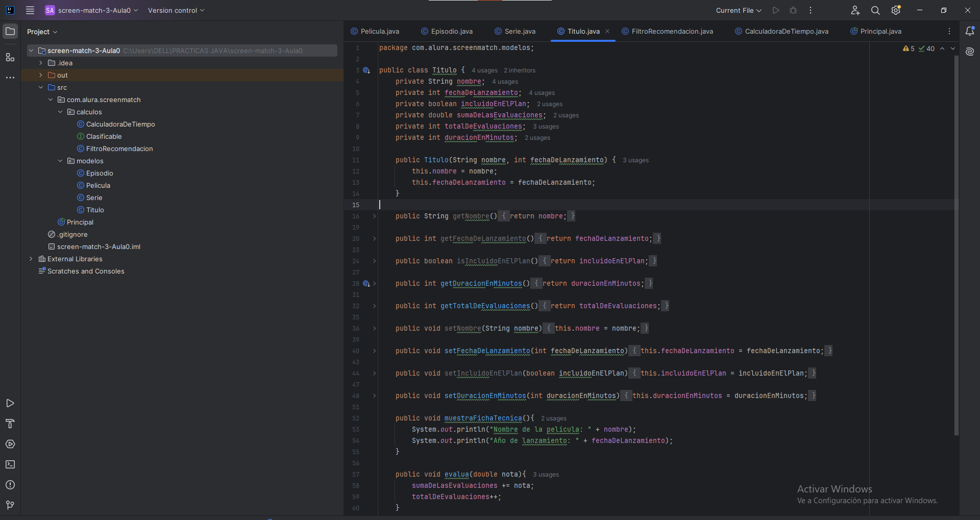Unfold setNombre method on line 36

click(x=374, y=328)
